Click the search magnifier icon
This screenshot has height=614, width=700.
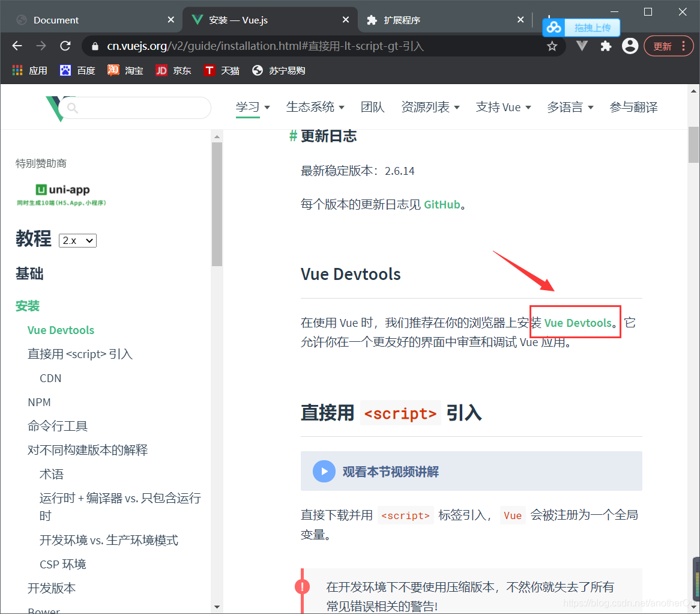point(73,108)
